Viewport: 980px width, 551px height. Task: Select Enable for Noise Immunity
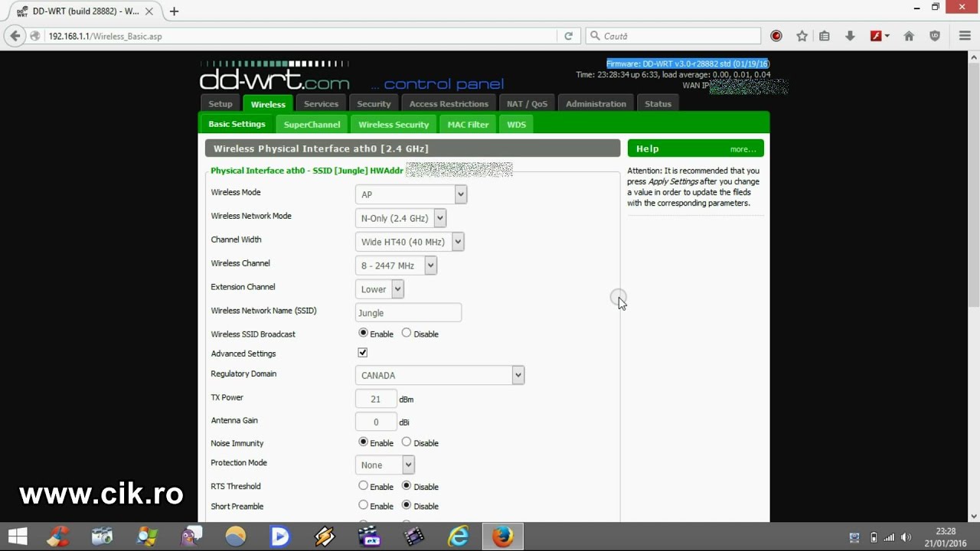click(x=363, y=442)
